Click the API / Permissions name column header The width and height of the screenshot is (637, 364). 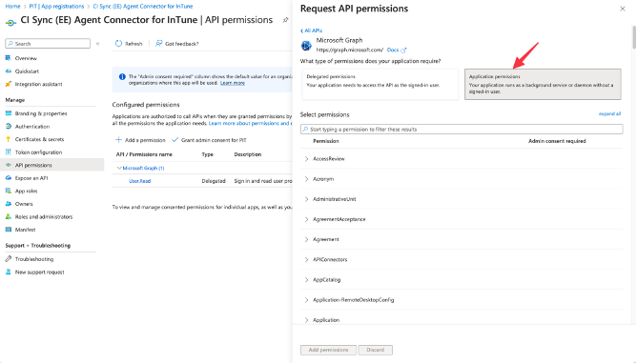click(144, 154)
